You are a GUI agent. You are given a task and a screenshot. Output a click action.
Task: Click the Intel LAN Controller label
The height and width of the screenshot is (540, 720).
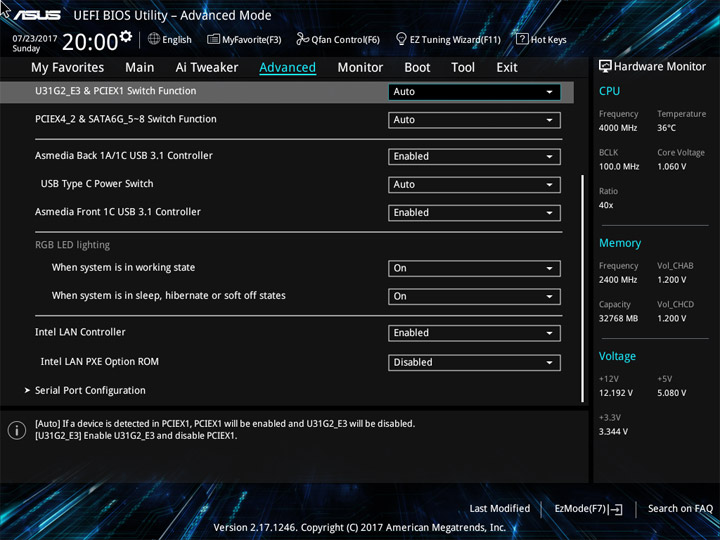(x=80, y=332)
